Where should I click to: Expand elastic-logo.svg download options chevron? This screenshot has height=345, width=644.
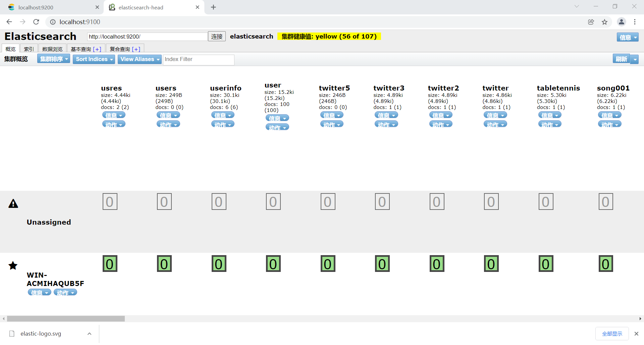tap(90, 334)
